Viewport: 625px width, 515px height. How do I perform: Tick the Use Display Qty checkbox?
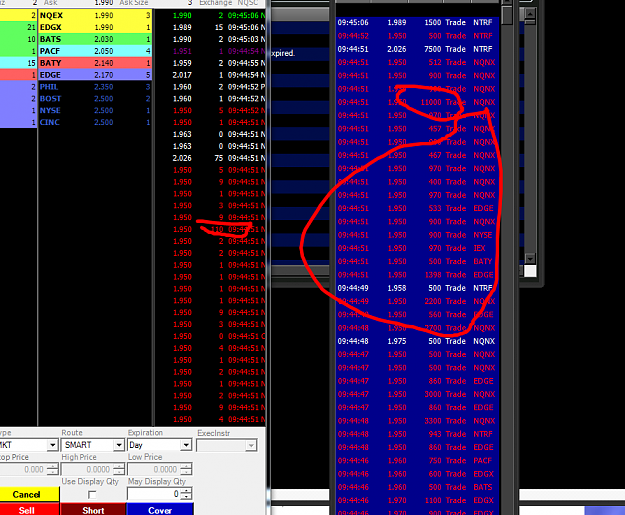pyautogui.click(x=92, y=495)
